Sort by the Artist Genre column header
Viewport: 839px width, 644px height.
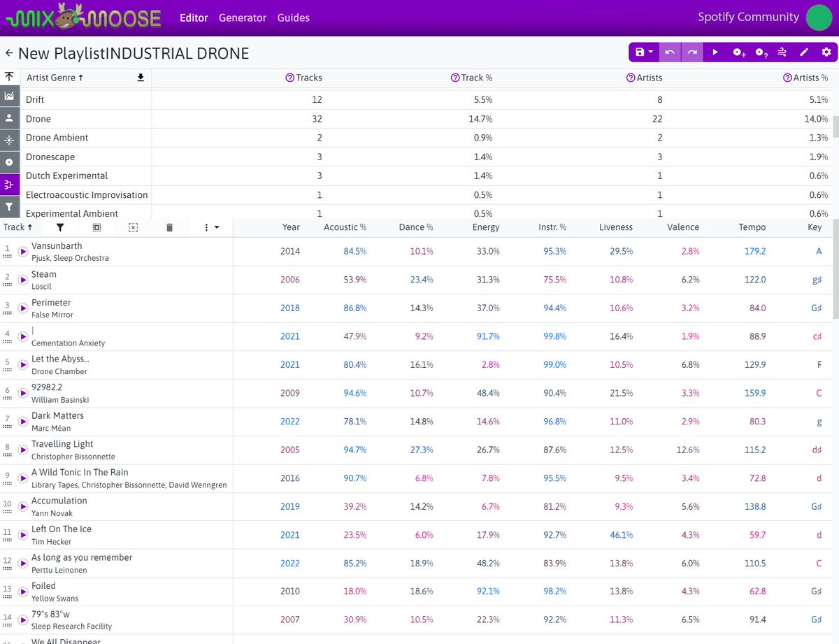pyautogui.click(x=55, y=78)
